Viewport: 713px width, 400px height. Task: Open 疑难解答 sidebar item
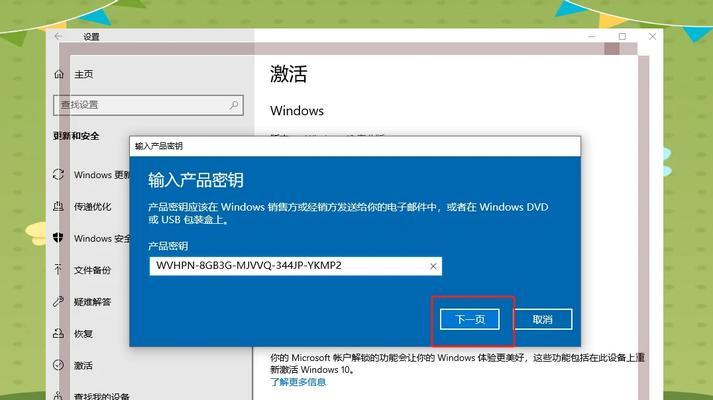92,302
